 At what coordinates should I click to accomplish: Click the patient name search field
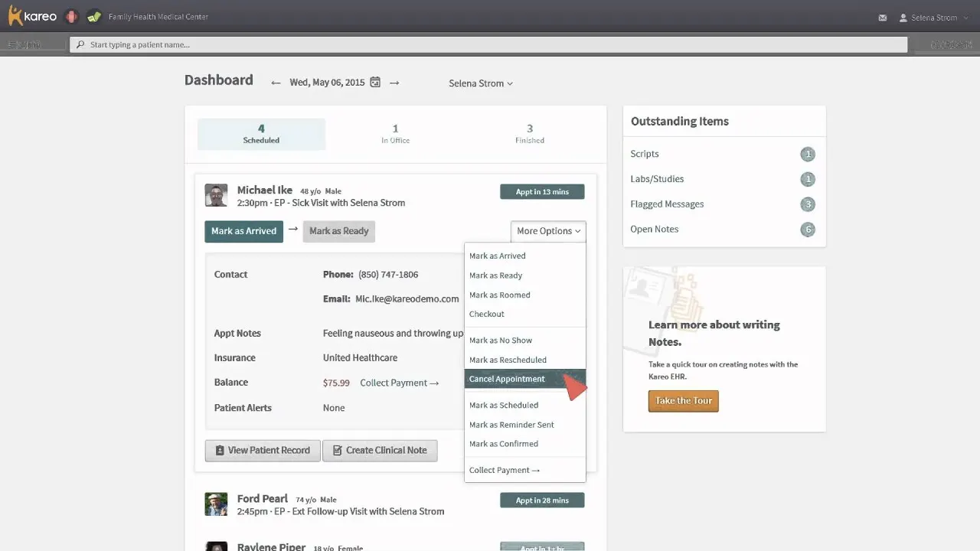coord(306,44)
